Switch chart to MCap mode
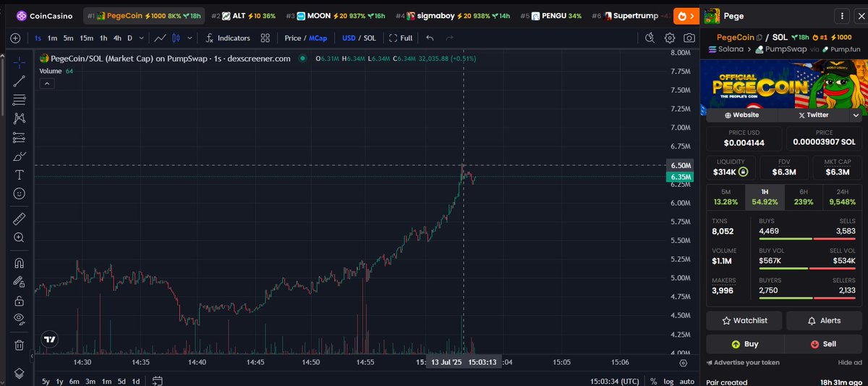This screenshot has width=868, height=386. [318, 38]
